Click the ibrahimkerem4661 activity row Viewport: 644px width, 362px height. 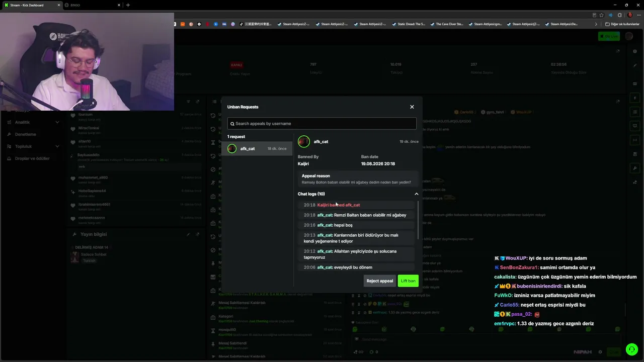(136, 206)
